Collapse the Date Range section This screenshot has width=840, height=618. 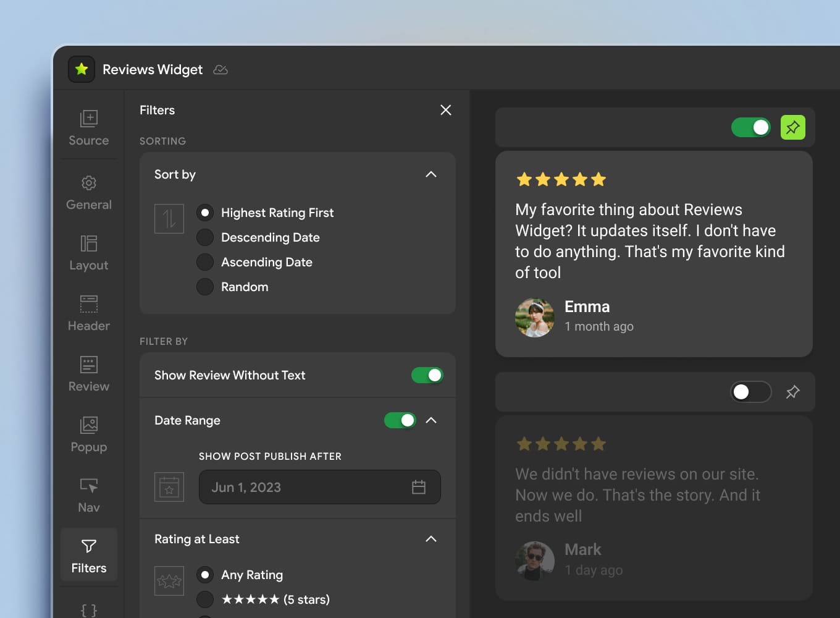tap(431, 420)
